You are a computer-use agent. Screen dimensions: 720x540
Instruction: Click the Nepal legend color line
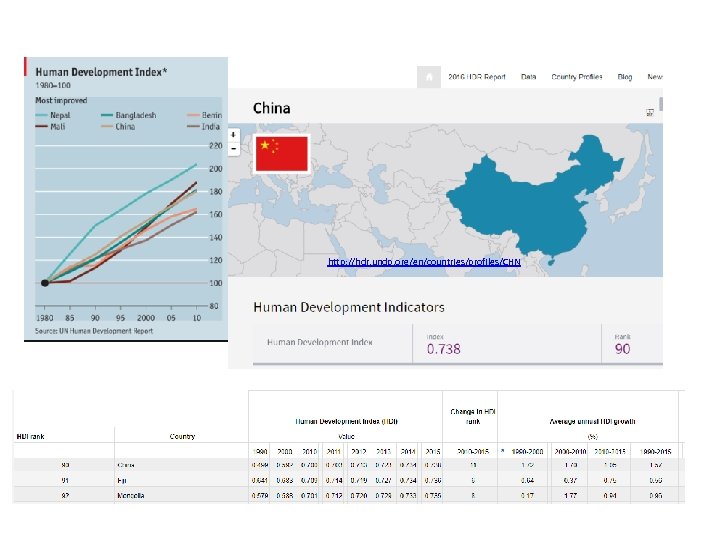tap(41, 115)
